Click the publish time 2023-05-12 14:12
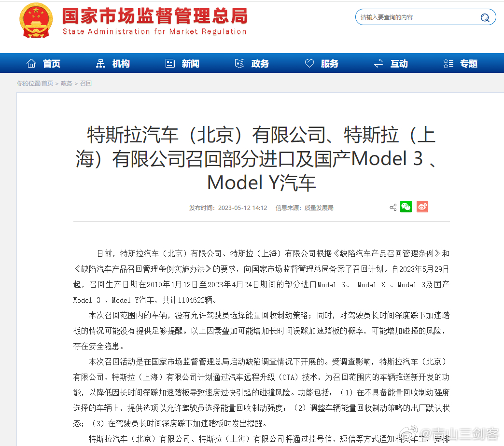This screenshot has height=446, width=504. click(243, 208)
